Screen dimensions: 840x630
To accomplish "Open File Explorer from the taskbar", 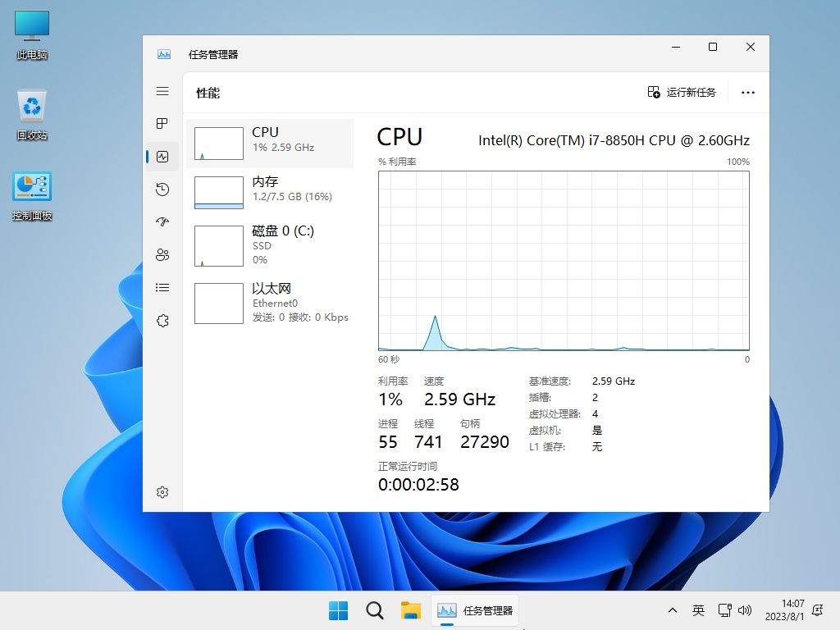I will click(x=411, y=610).
